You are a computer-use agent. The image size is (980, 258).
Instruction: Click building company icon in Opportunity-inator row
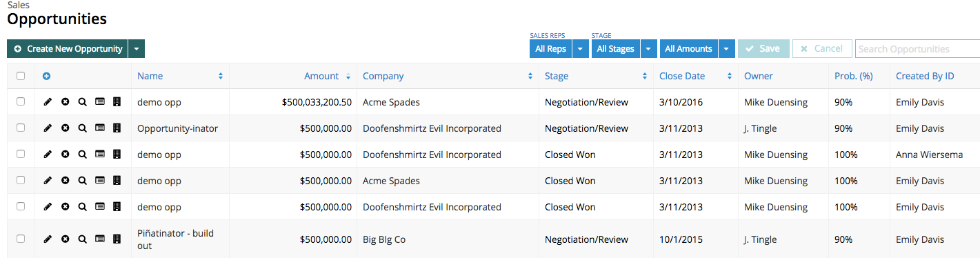click(117, 128)
